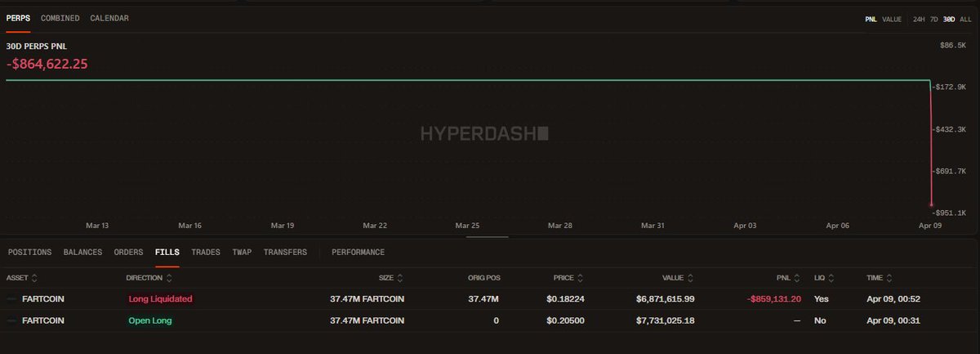The image size is (980, 354).
Task: Switch chart to PNL mode
Action: pos(871,19)
